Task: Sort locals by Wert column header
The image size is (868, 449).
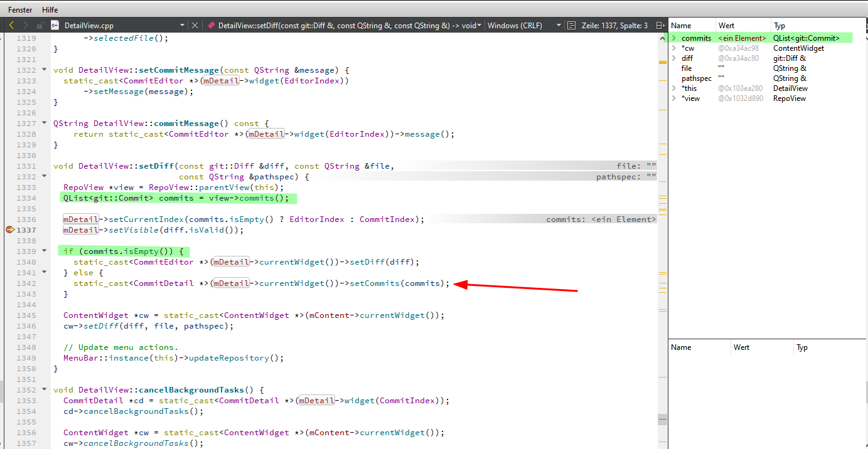Action: tap(742, 26)
